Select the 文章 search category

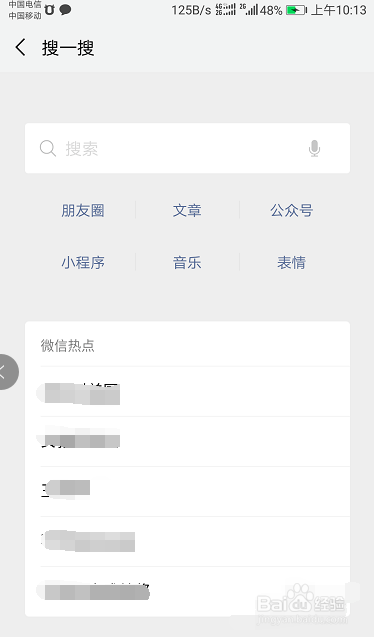[187, 210]
